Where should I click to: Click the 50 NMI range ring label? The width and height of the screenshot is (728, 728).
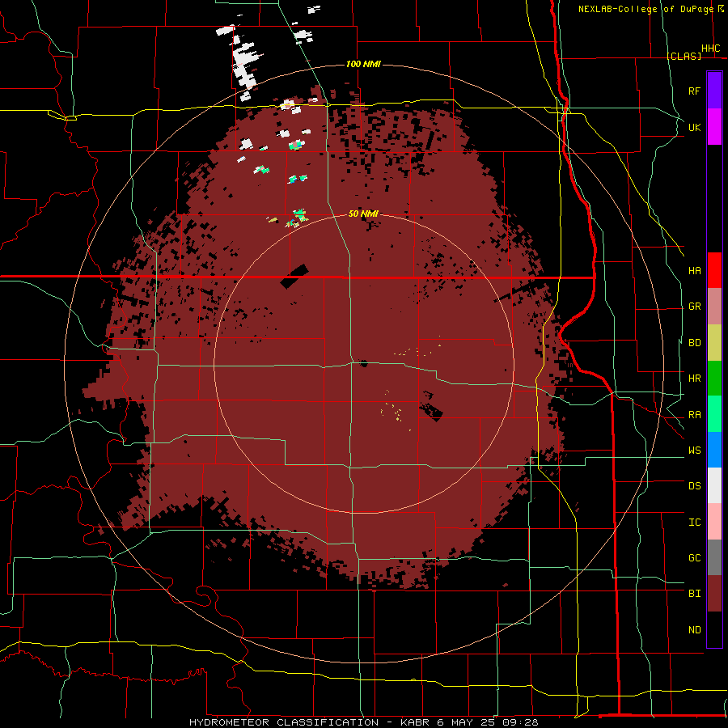[363, 214]
